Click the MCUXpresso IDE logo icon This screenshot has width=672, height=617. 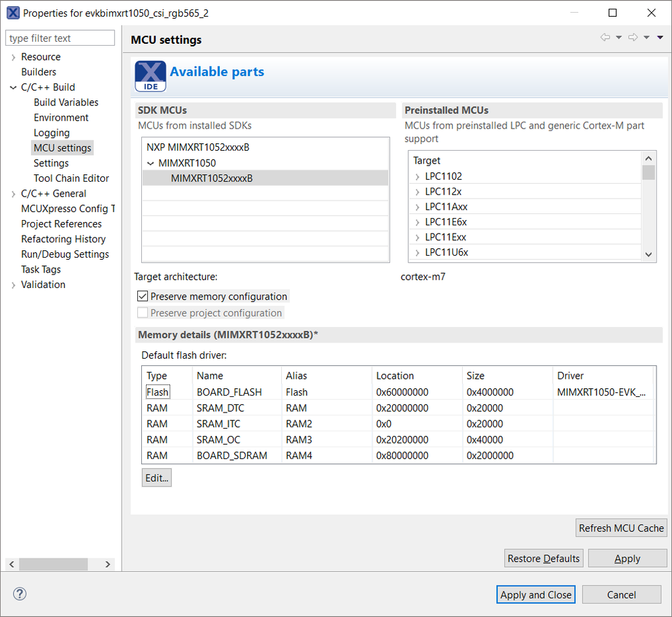pyautogui.click(x=151, y=76)
